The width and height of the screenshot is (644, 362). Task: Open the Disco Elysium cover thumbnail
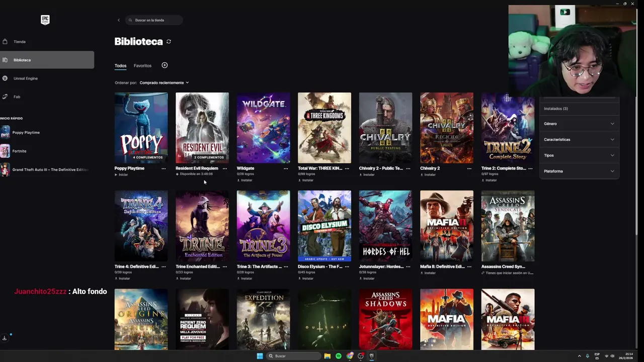coord(325,226)
